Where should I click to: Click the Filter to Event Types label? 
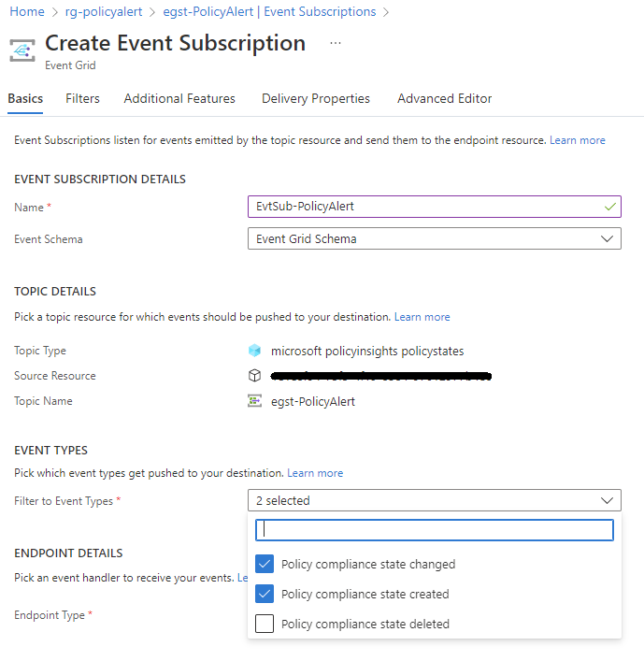pos(64,501)
